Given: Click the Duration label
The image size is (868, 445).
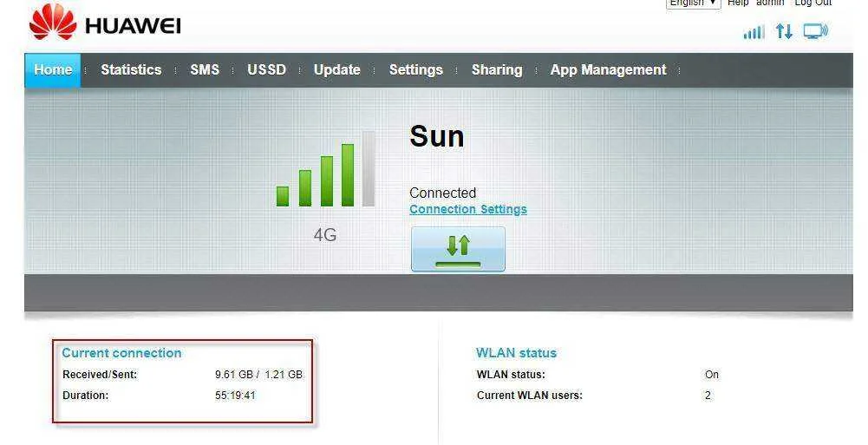Looking at the screenshot, I should tap(85, 396).
